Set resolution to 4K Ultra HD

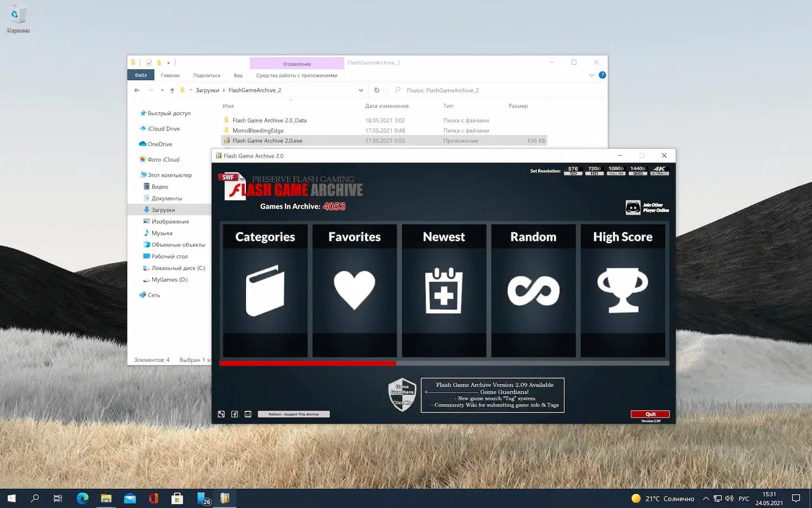[659, 171]
